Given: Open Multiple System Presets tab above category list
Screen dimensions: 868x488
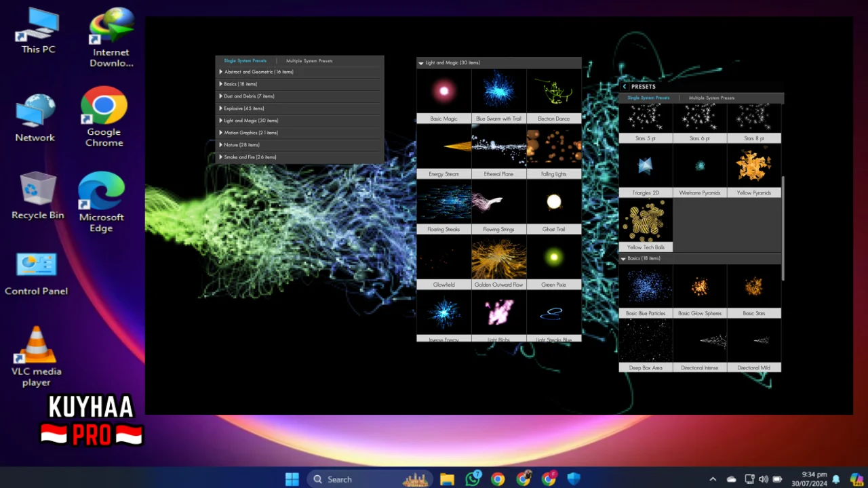Looking at the screenshot, I should tap(309, 61).
